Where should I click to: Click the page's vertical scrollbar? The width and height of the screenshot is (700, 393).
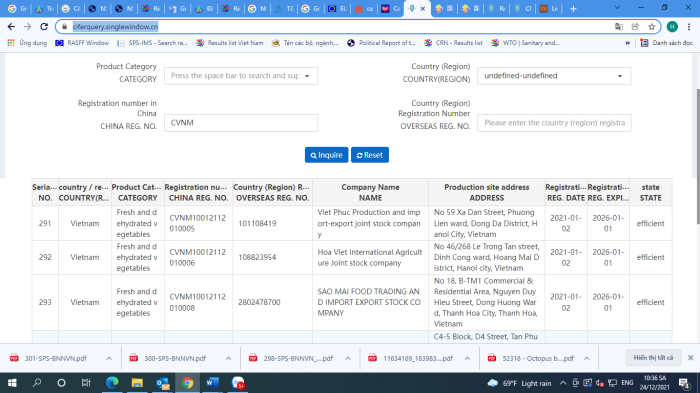(x=698, y=156)
